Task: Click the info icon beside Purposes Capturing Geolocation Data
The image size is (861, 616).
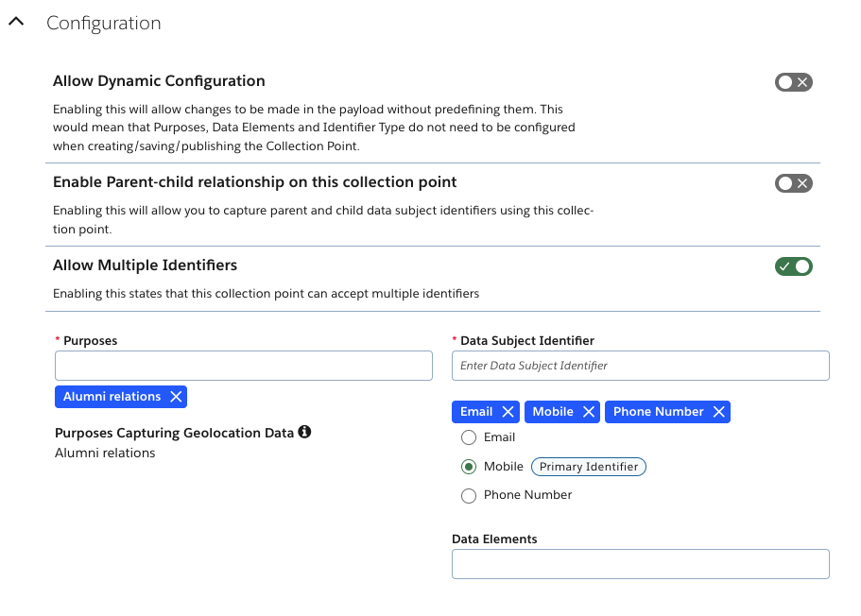Action: coord(303,432)
